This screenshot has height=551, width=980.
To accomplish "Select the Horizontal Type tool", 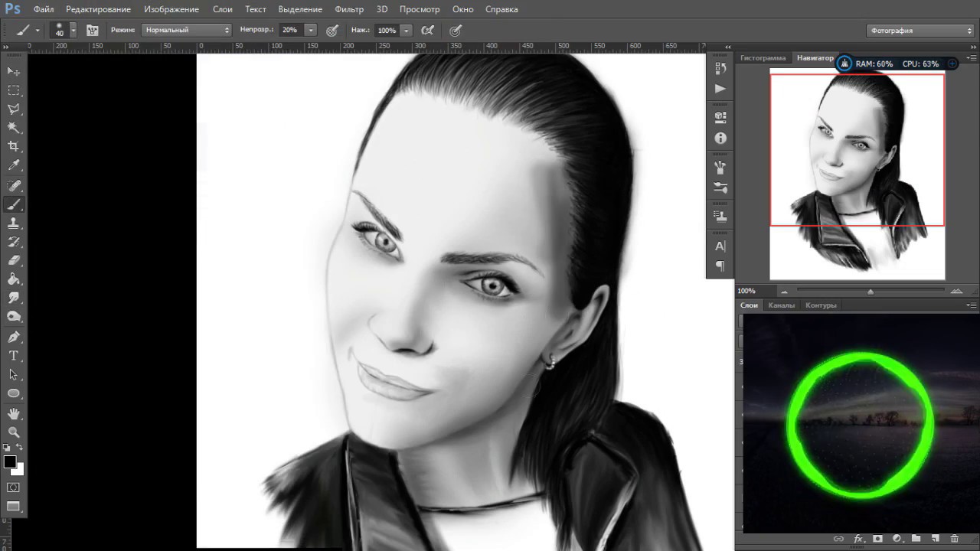I will coord(14,356).
